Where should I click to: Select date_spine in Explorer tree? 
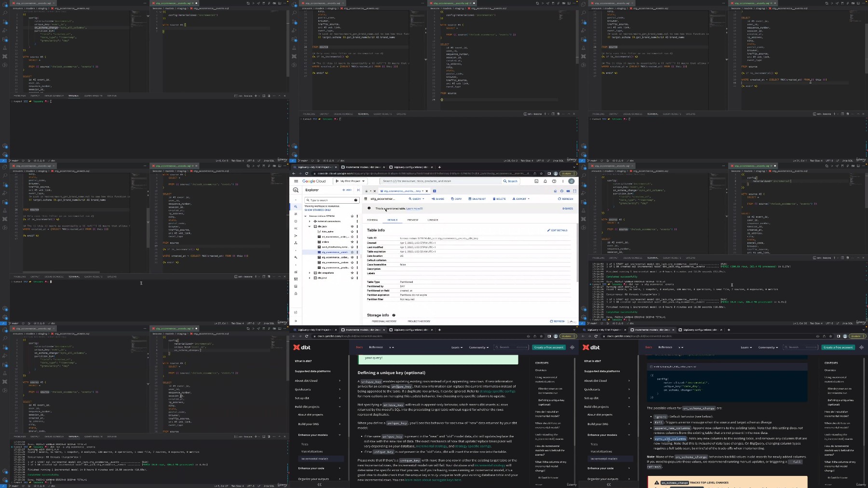[327, 232]
